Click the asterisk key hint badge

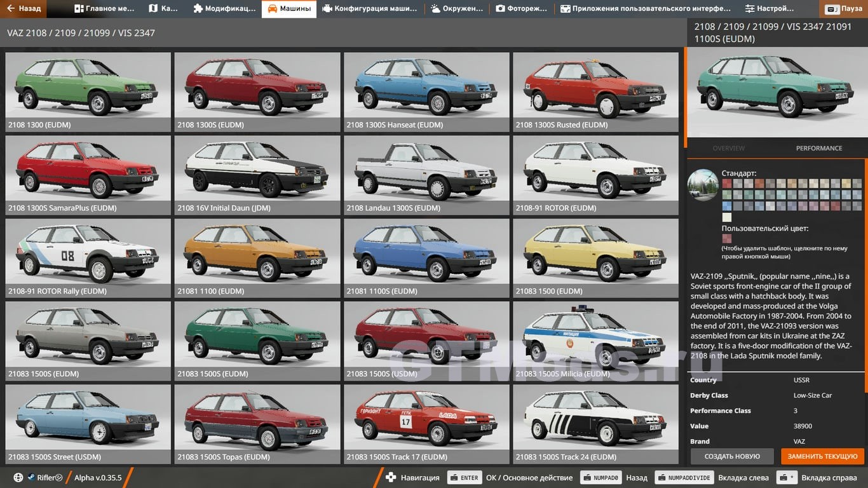pos(788,478)
